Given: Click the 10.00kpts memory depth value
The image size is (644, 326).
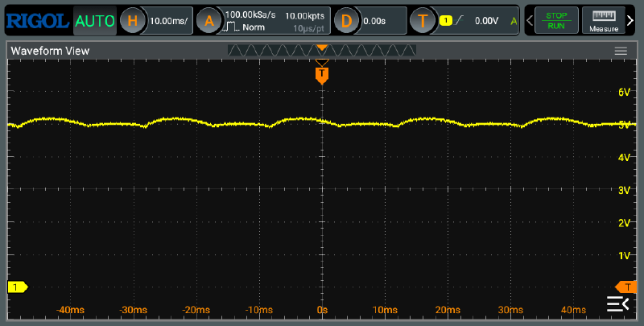Looking at the screenshot, I should point(305,15).
